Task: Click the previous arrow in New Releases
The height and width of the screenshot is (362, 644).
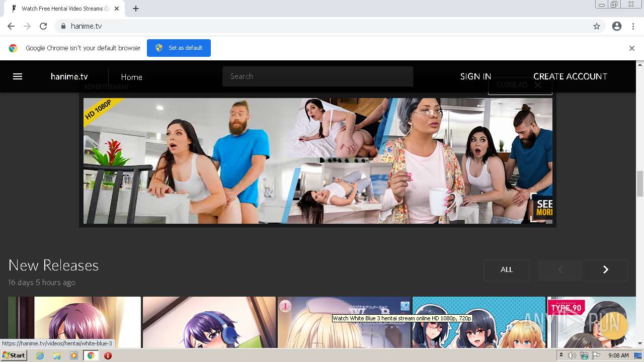Action: pos(560,270)
